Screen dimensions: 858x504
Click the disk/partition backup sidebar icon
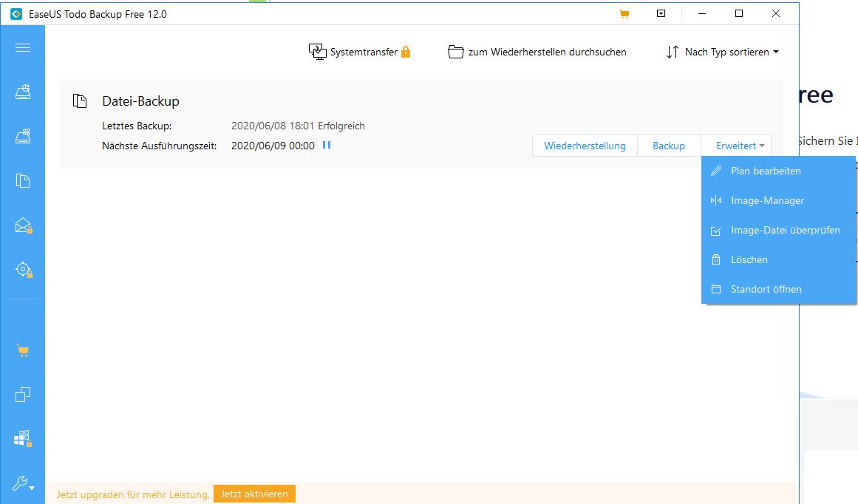(22, 92)
